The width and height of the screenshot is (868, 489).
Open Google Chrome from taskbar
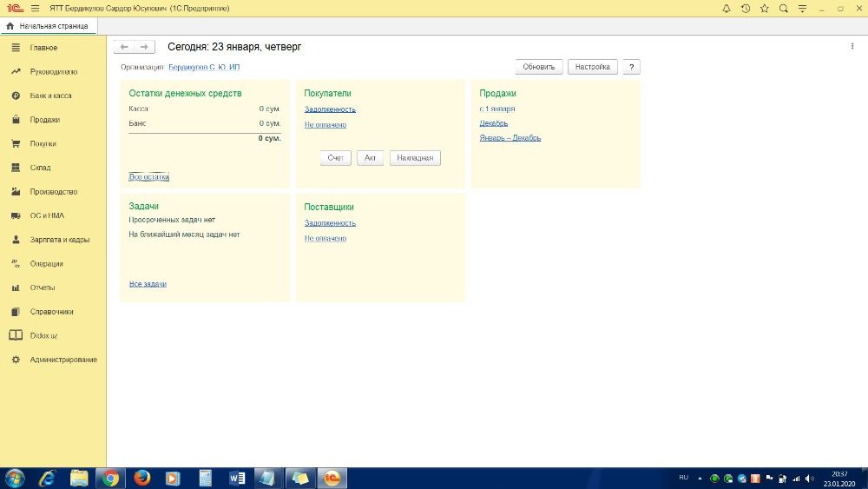(110, 478)
